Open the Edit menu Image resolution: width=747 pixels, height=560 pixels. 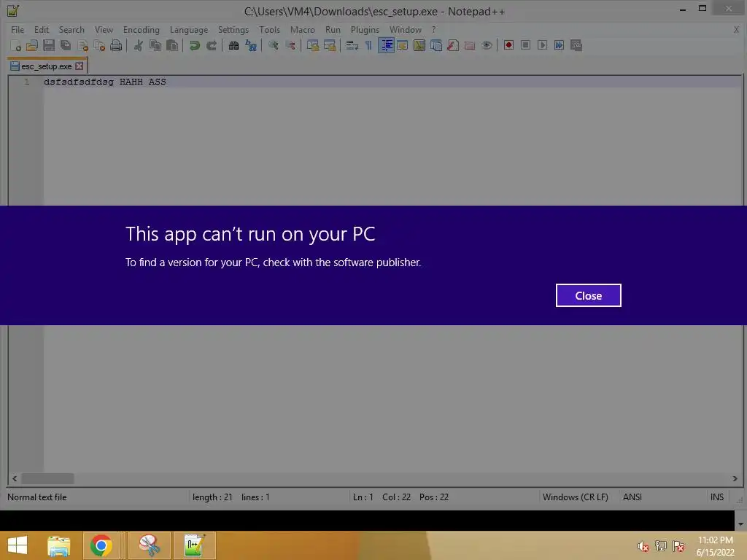[x=42, y=29]
